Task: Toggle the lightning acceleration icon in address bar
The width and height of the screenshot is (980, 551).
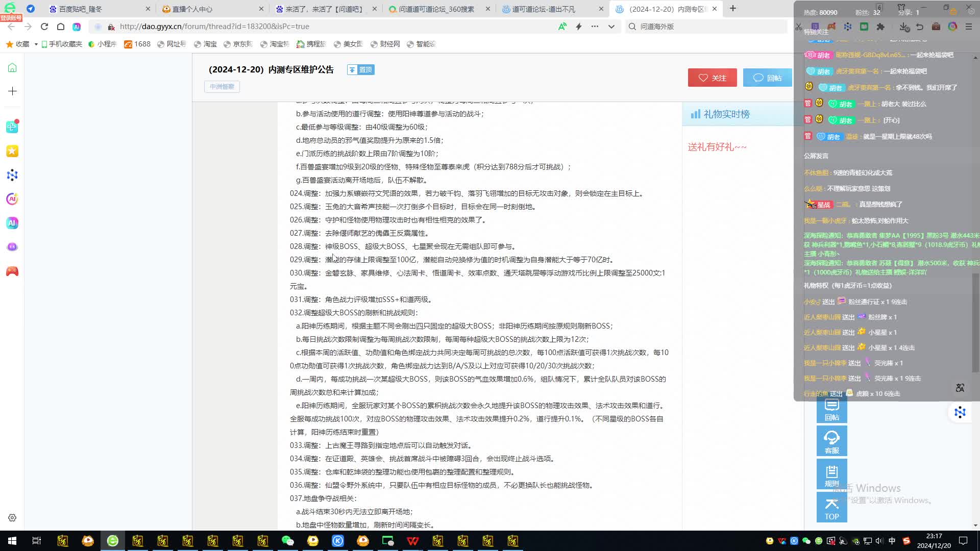Action: point(579,27)
